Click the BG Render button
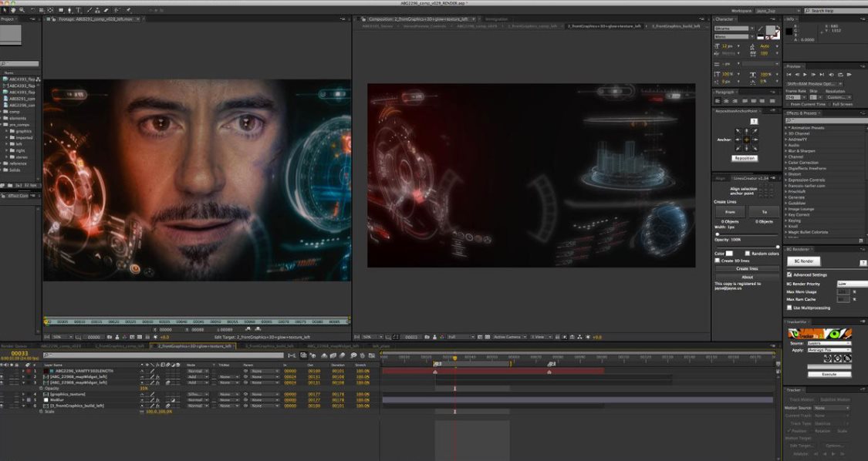This screenshot has height=461, width=868. click(804, 261)
